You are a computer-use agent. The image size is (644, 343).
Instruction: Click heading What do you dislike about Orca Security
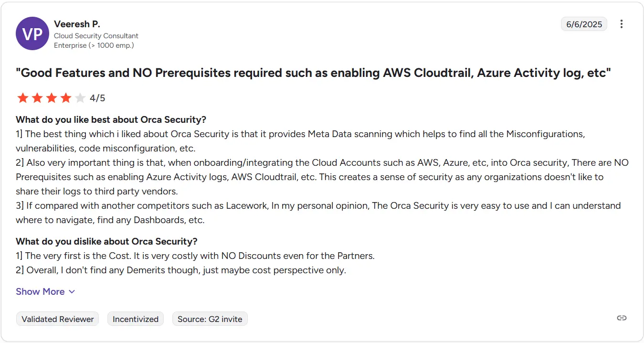pyautogui.click(x=106, y=241)
